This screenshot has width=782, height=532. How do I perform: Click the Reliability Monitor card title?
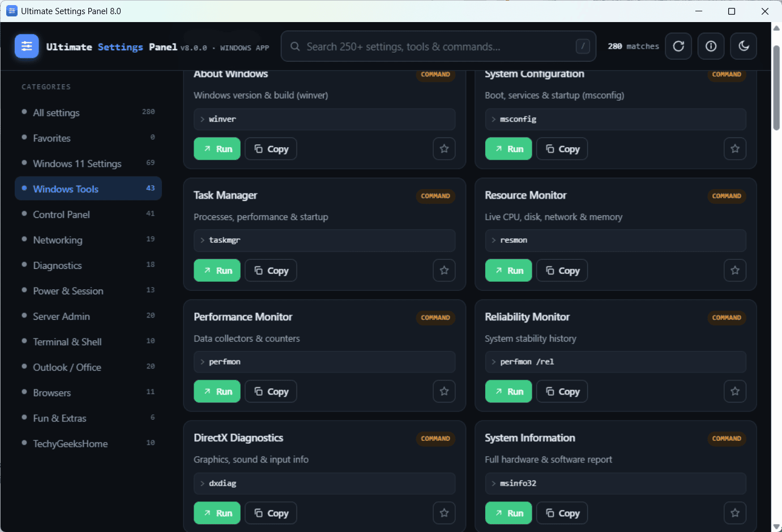click(527, 317)
